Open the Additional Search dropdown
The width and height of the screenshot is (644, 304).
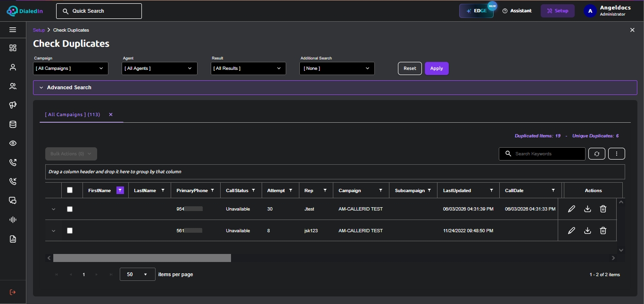pyautogui.click(x=337, y=68)
